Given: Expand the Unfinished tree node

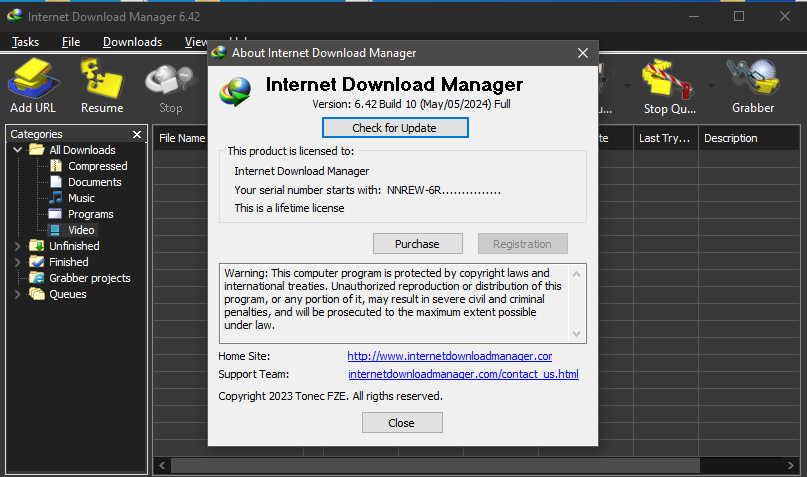Looking at the screenshot, I should [x=17, y=246].
